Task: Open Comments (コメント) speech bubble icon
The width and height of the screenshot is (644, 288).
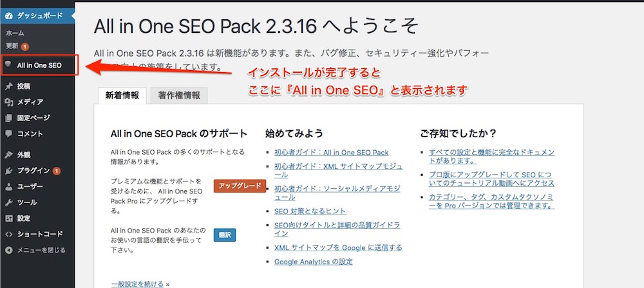Action: click(9, 133)
